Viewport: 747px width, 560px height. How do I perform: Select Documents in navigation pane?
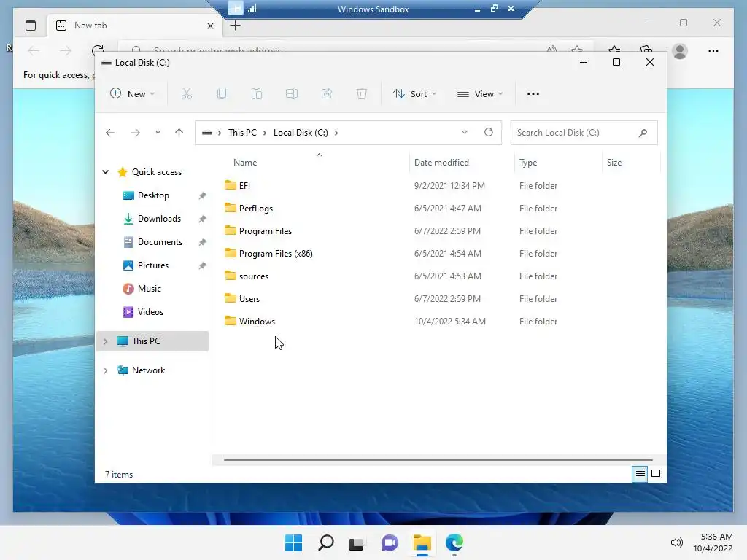160,242
